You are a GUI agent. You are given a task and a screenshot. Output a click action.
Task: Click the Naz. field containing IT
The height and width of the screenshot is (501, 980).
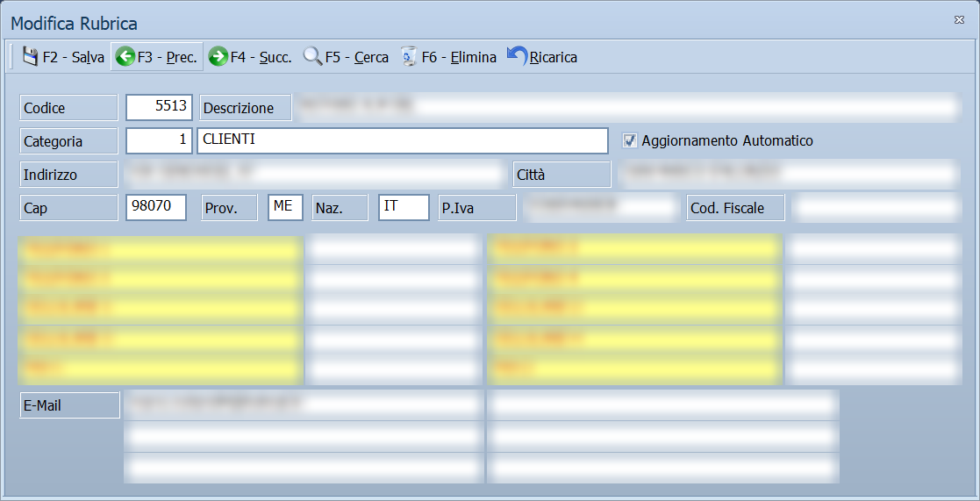[x=404, y=207]
